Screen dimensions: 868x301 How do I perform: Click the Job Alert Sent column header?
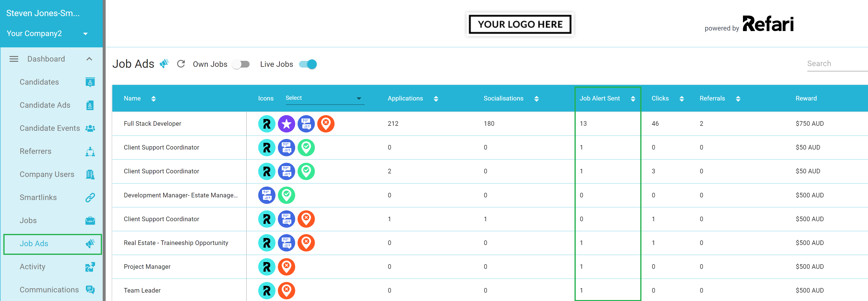click(x=599, y=98)
